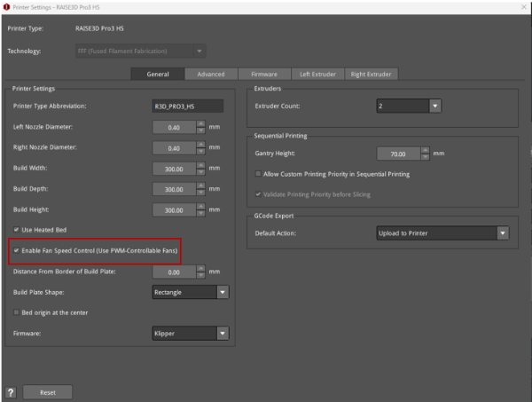Switch to the General tab
Image resolution: width=532 pixels, height=402 pixels.
(x=158, y=74)
